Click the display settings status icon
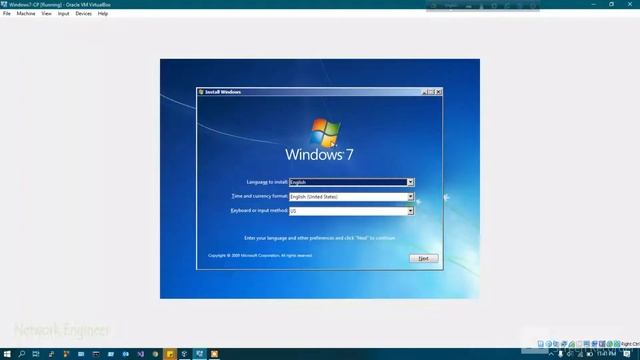 click(586, 344)
